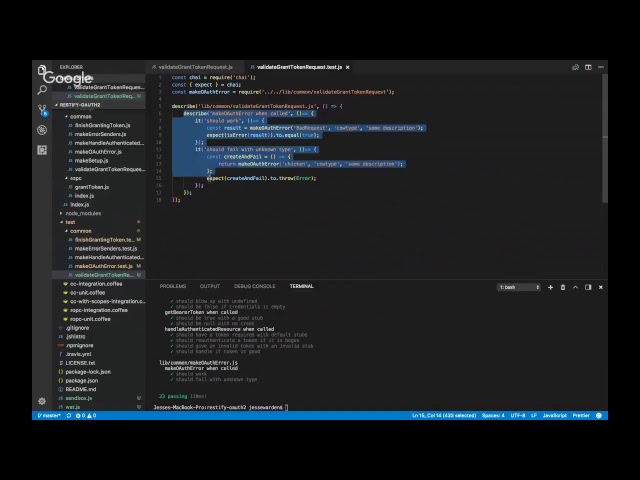Open cc-unit.coffee file
640x480 pixels.
(87, 293)
